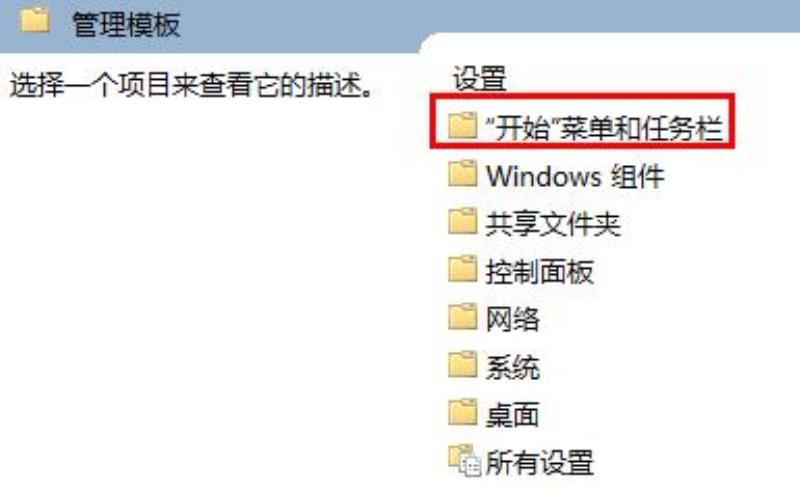
Task: Select the Windows 组件 item
Action: [575, 176]
